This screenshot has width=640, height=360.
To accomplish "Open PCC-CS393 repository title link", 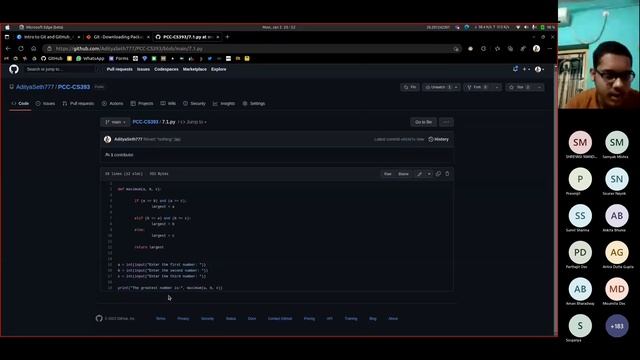I will coord(74,87).
